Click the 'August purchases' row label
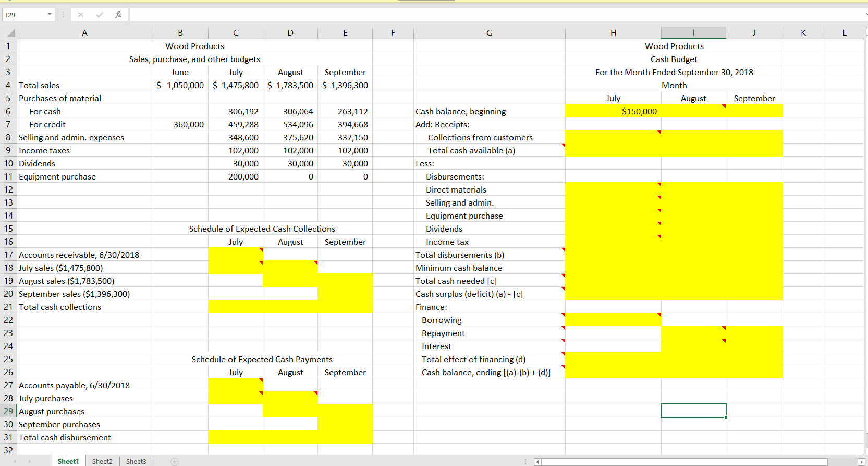The image size is (868, 466). tap(51, 411)
